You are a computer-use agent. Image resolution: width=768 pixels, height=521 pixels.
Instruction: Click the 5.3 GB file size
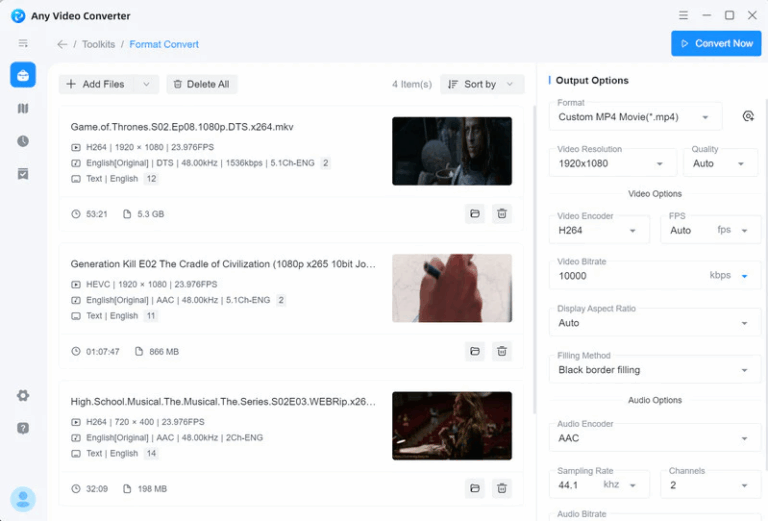[x=150, y=214]
